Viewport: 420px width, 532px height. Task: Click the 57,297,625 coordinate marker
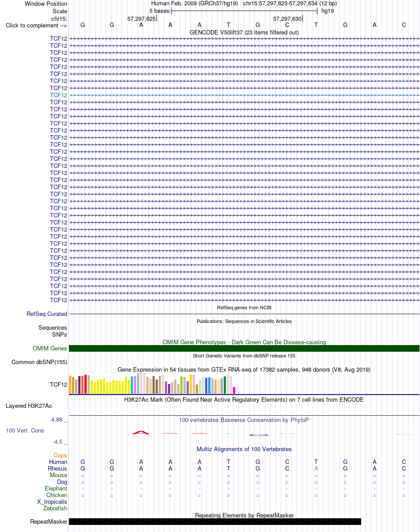pyautogui.click(x=141, y=19)
